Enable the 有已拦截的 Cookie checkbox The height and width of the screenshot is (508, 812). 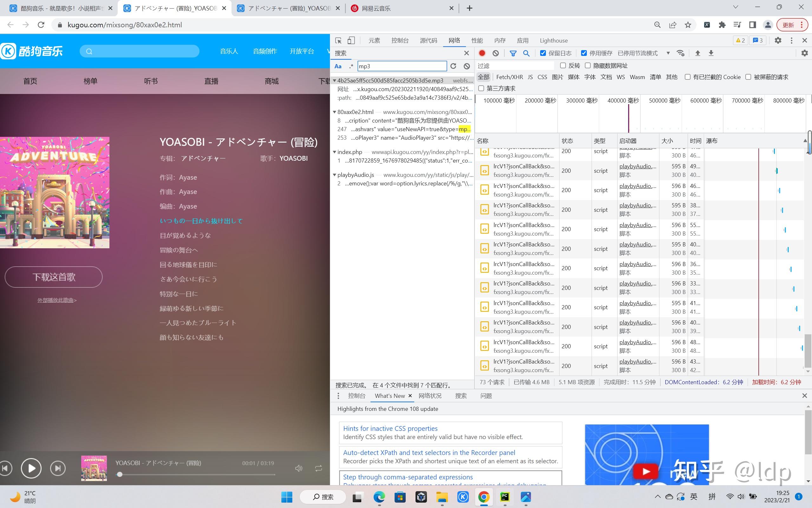688,77
